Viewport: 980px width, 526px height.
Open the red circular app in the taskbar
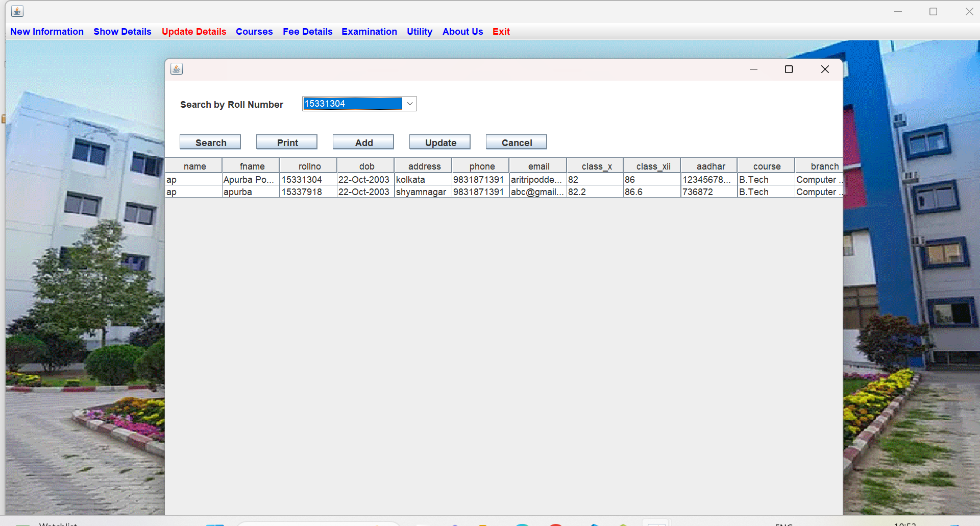tap(556, 523)
